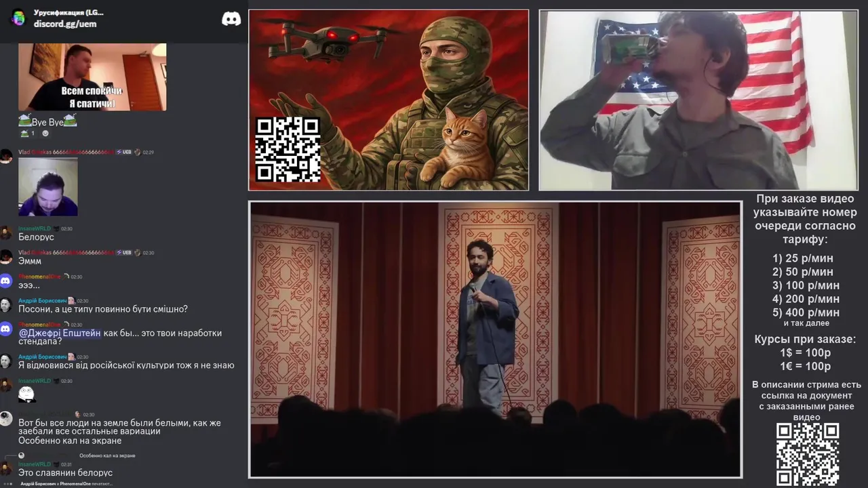
Task: Click the 'Я відмовився від російської' message
Action: tap(126, 365)
